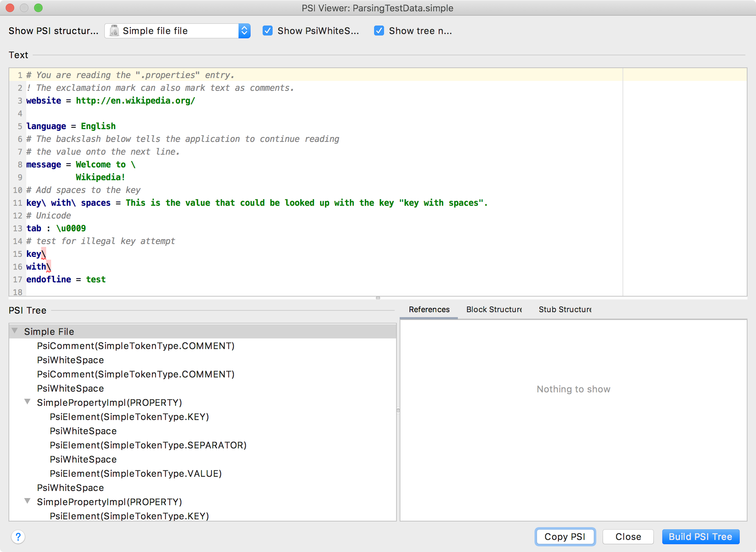This screenshot has height=552, width=756.
Task: Collapse the first SimplePropertyImpl(PROPERTY) node
Action: point(27,402)
